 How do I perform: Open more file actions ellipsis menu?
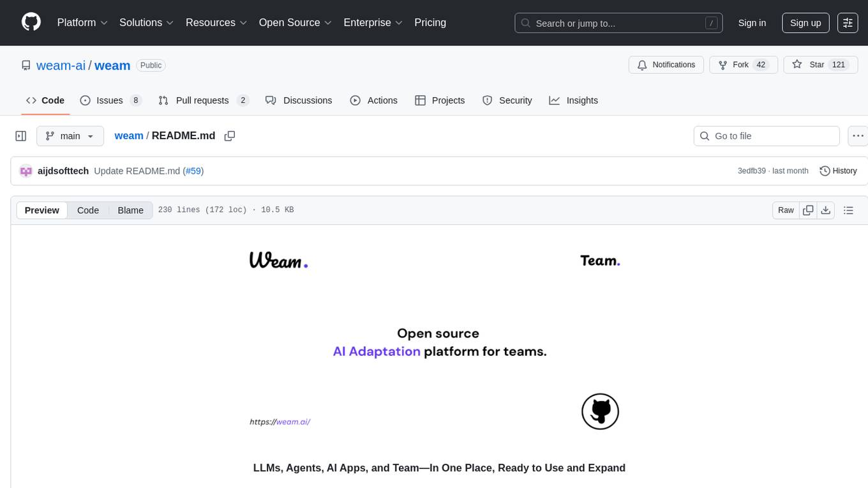coord(858,136)
